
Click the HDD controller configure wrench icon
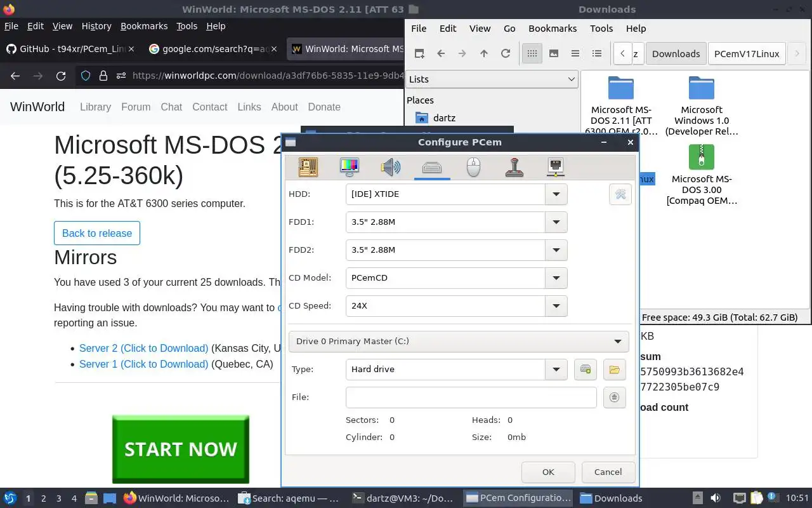pos(620,194)
